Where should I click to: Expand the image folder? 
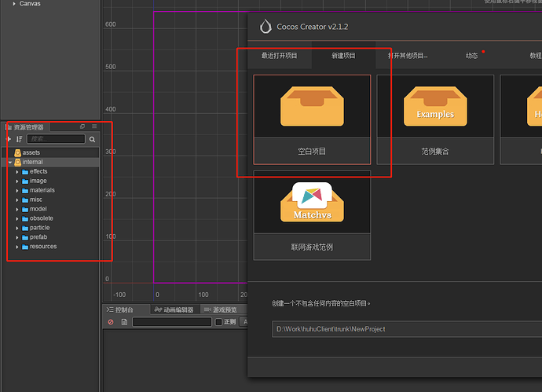pyautogui.click(x=17, y=181)
